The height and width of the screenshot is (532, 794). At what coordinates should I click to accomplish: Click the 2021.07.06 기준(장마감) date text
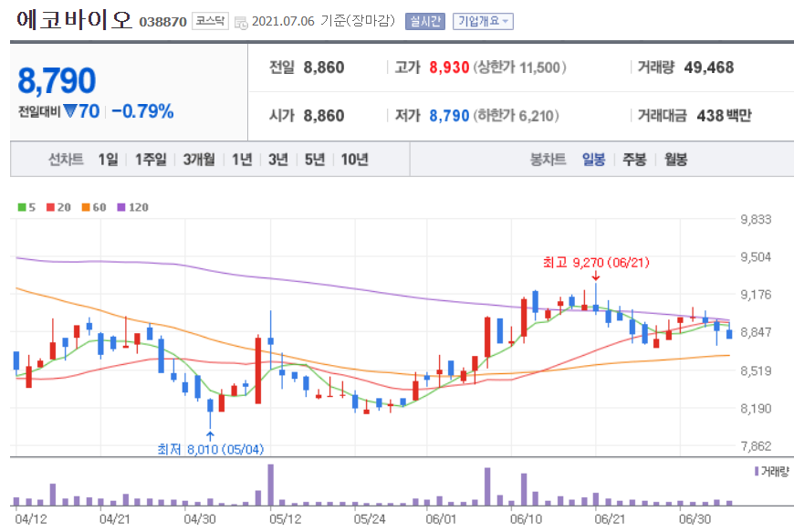coord(323,21)
